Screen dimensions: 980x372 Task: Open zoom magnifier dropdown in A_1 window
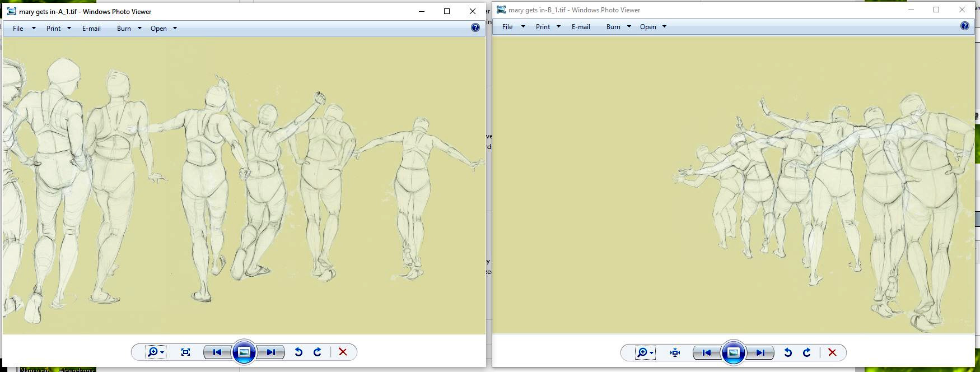[155, 352]
